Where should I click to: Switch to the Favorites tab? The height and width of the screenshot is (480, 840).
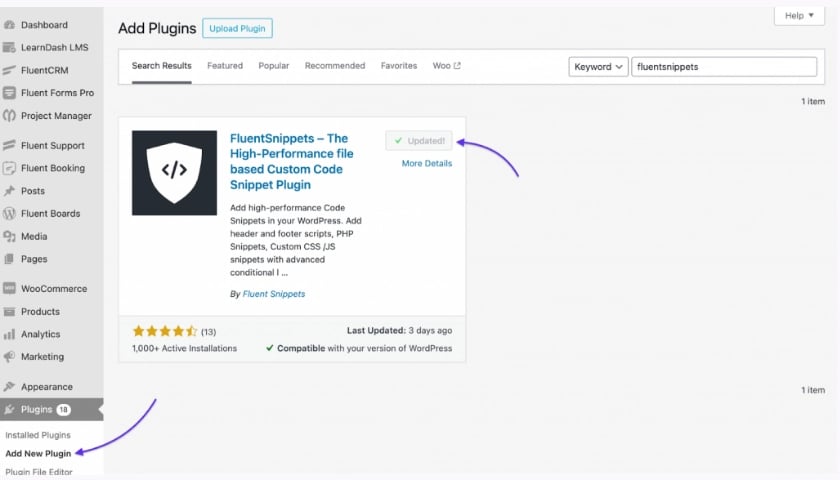coord(399,66)
